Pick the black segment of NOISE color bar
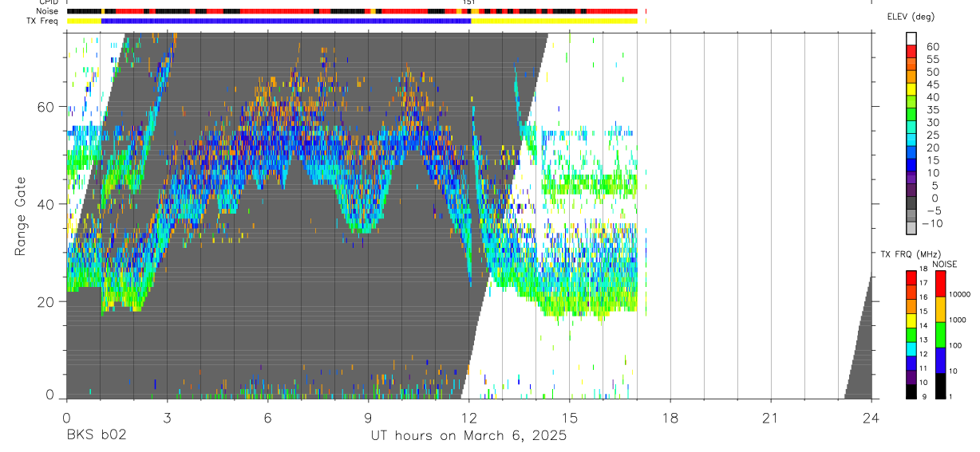This screenshot has height=452, width=980. (939, 386)
